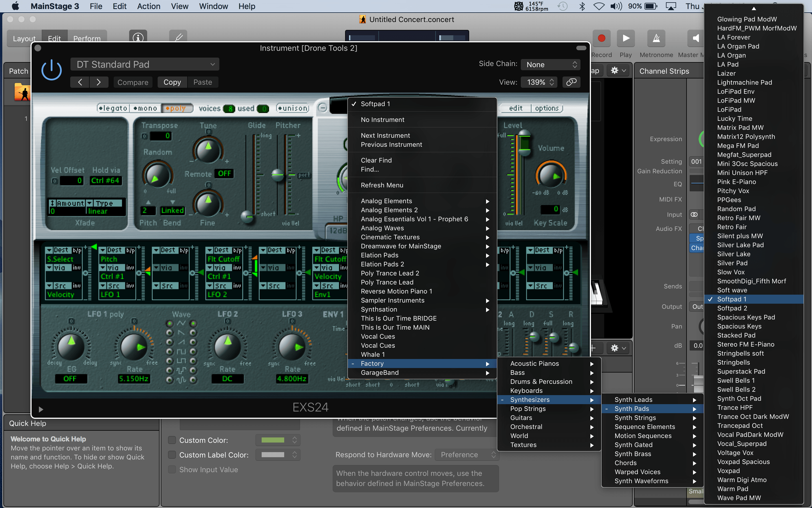Click the Copy button
The image size is (812, 508).
point(172,82)
